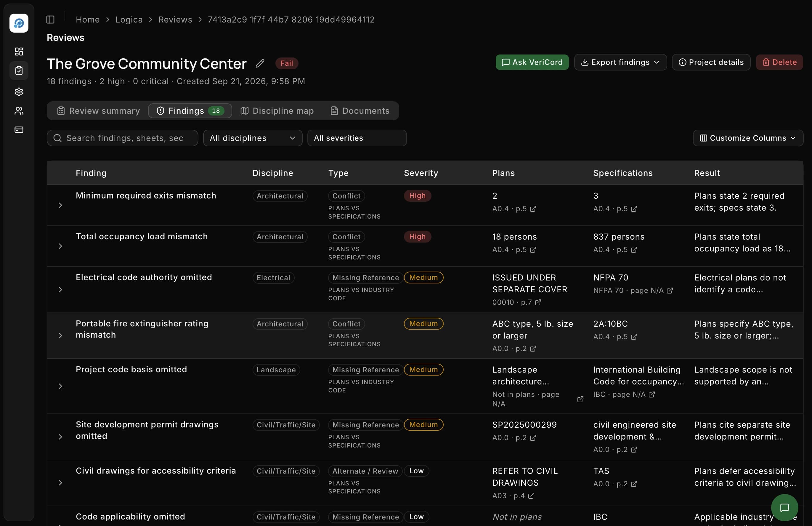
Task: Expand Portable fire extinguisher rating mismatch row
Action: (60, 336)
